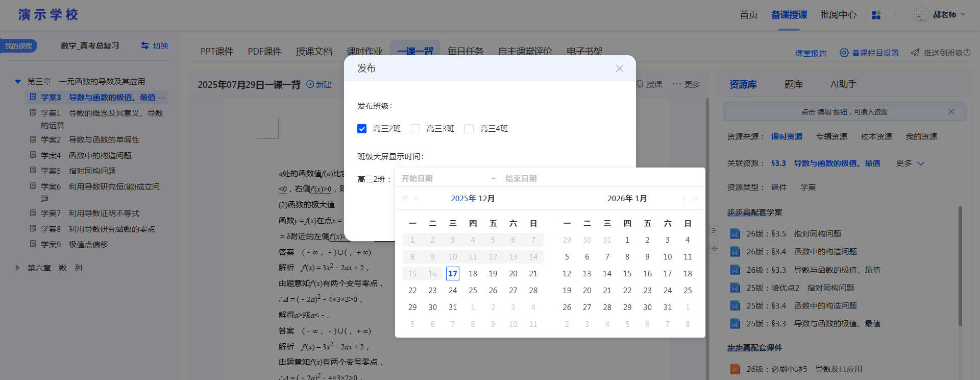Click the apps grid icon in header
The width and height of the screenshot is (980, 380).
tap(876, 15)
